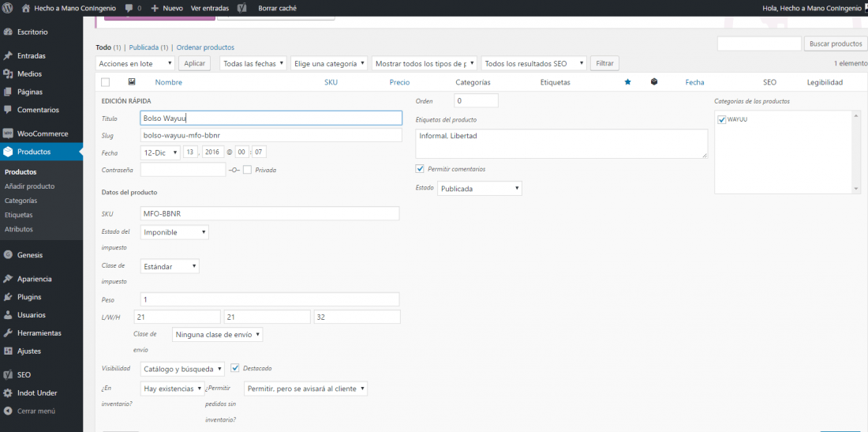The width and height of the screenshot is (868, 432).
Task: Click the Indot Under gear icon
Action: [8, 393]
